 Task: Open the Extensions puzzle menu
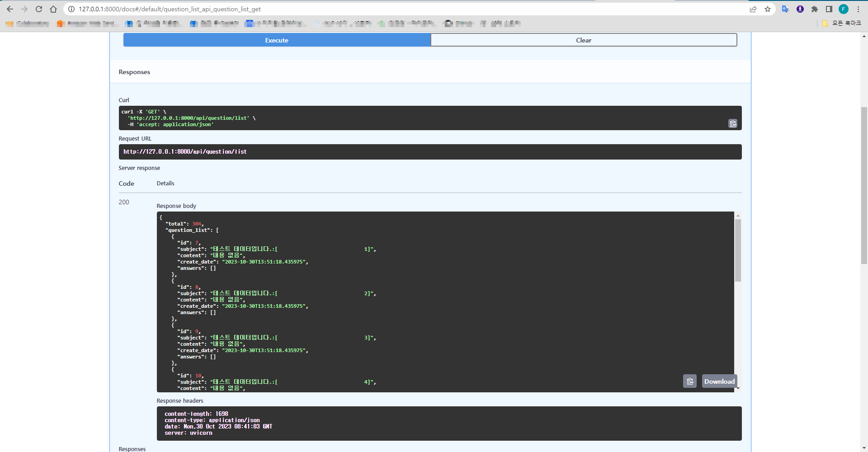pyautogui.click(x=815, y=9)
